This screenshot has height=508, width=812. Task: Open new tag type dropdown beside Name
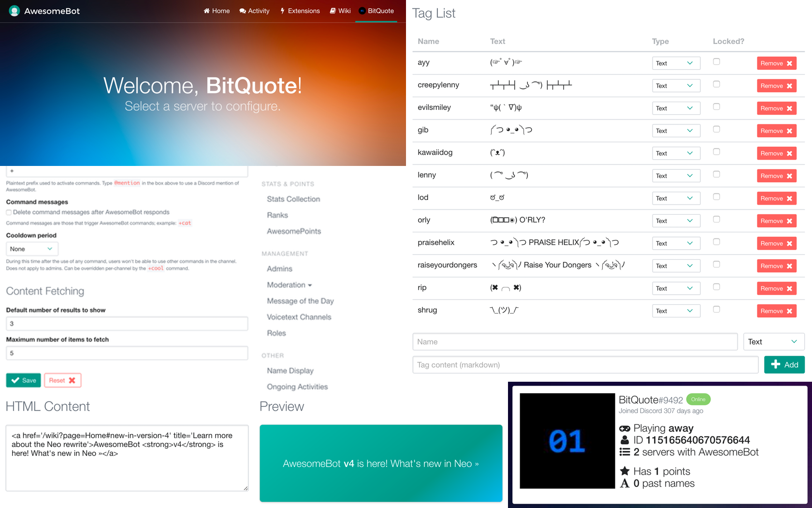click(774, 342)
